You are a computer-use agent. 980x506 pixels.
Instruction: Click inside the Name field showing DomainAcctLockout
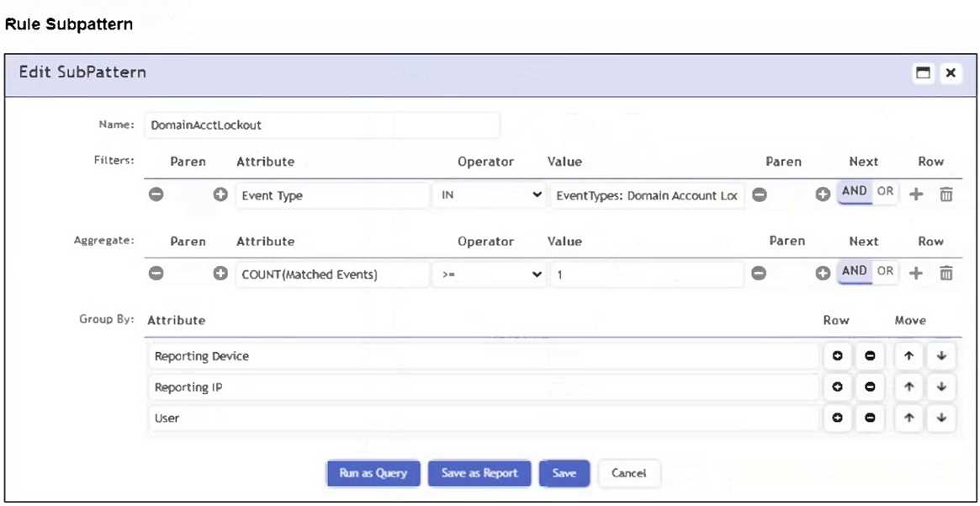[322, 125]
